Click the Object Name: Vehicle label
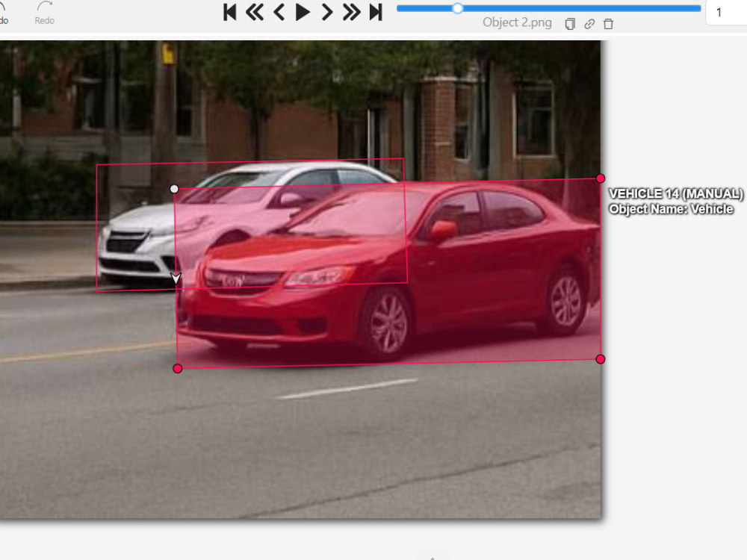747x560 pixels. pos(671,209)
